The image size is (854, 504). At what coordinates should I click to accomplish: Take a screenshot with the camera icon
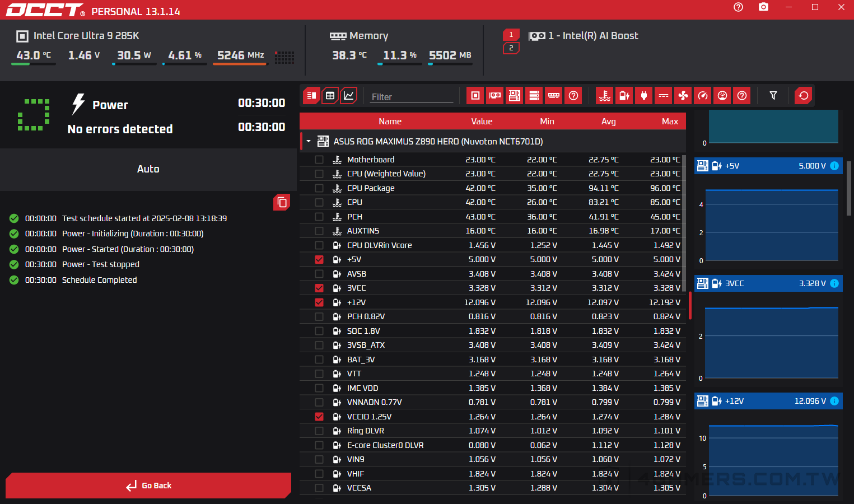[x=763, y=7]
